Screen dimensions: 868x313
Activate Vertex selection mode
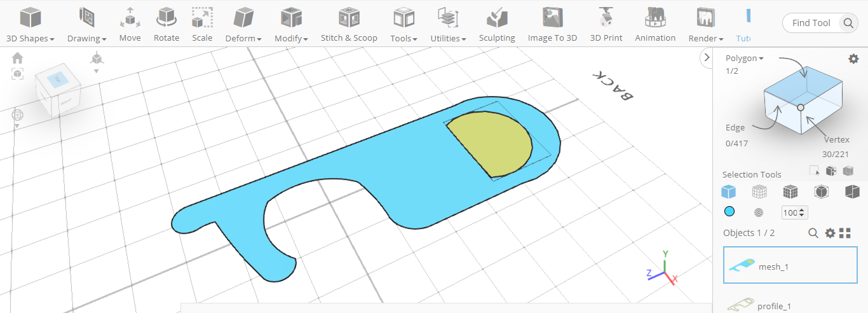pyautogui.click(x=837, y=139)
